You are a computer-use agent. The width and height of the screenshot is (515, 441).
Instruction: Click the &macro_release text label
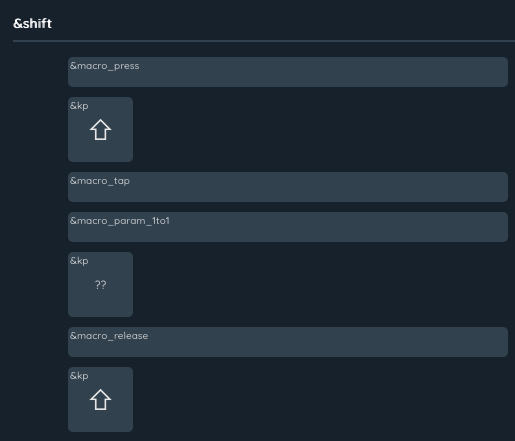(x=109, y=336)
